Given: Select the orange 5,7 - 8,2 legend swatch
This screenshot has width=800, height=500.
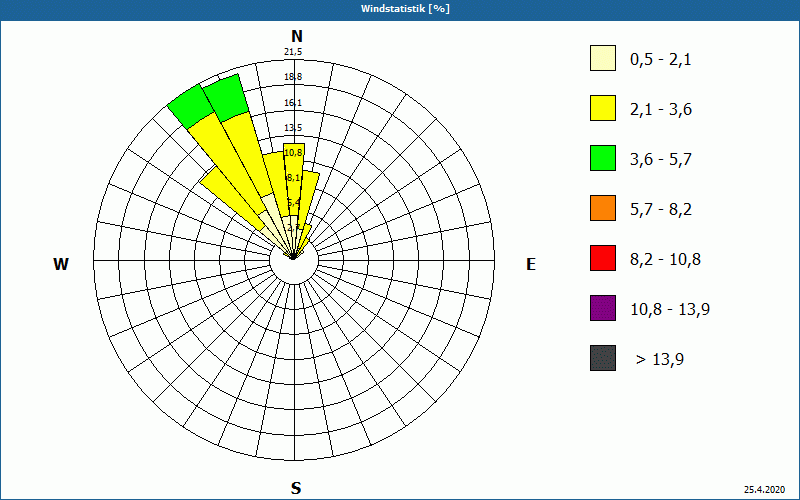Looking at the screenshot, I should click(x=603, y=208).
